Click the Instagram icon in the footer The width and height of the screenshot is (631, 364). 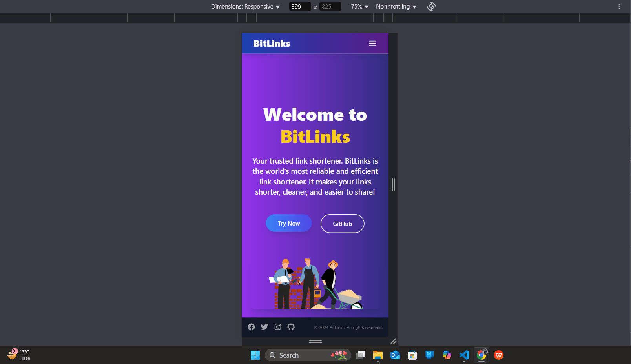click(x=277, y=327)
